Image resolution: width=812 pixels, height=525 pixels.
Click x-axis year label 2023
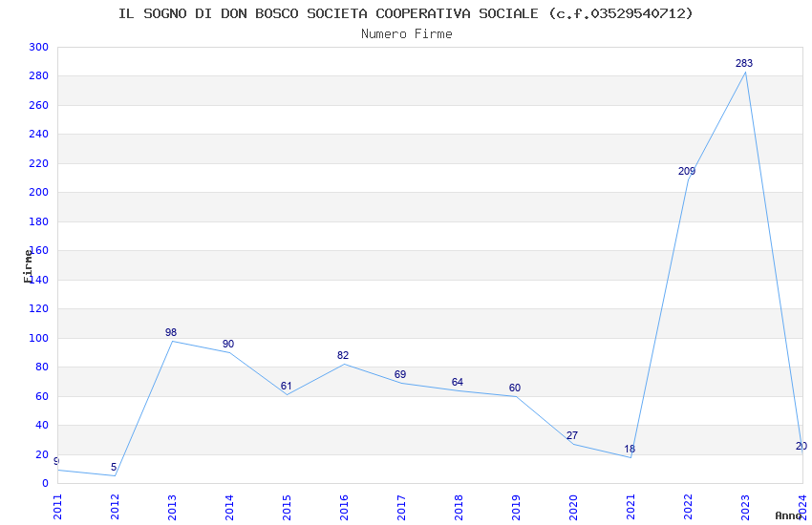pyautogui.click(x=745, y=507)
